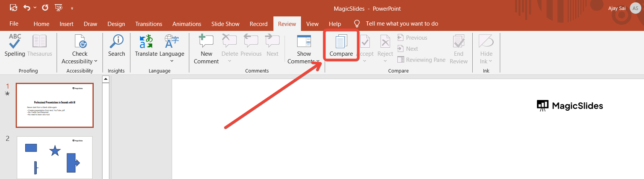Click Check Accessibility icon
Screen dimensions: 644x179
[80, 41]
